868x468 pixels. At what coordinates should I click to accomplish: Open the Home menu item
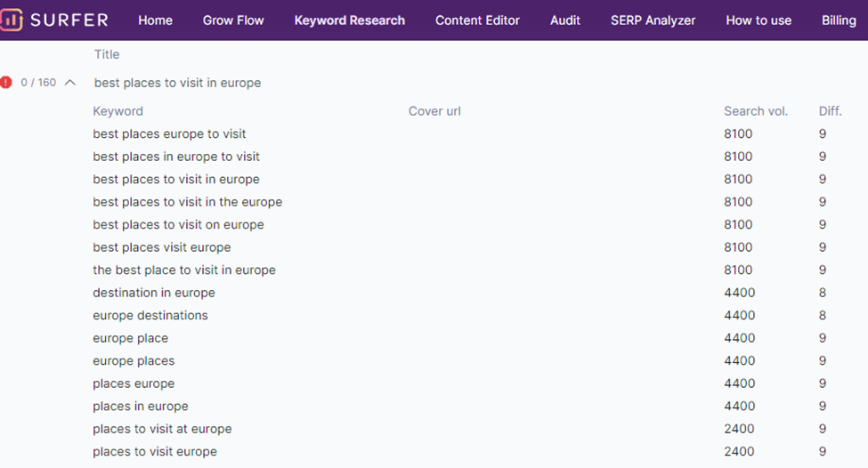[x=155, y=20]
